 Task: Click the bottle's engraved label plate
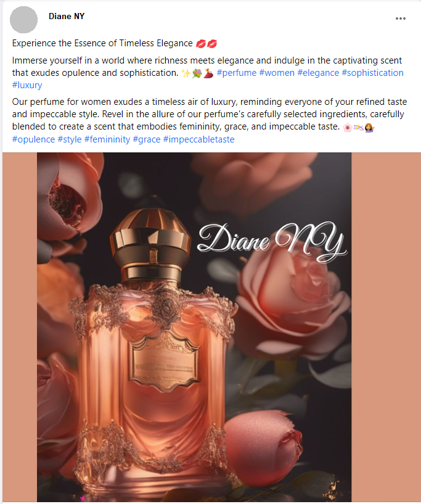tap(165, 362)
